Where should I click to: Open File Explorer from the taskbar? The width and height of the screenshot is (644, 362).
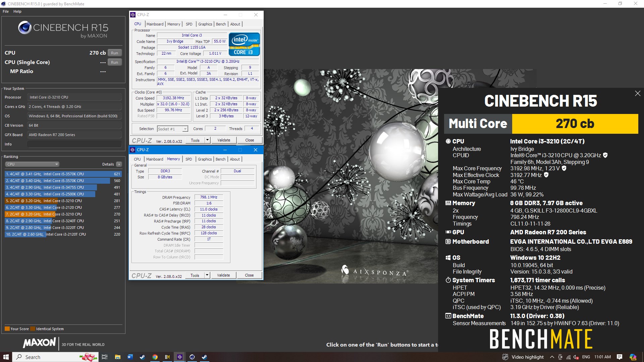coord(117,357)
